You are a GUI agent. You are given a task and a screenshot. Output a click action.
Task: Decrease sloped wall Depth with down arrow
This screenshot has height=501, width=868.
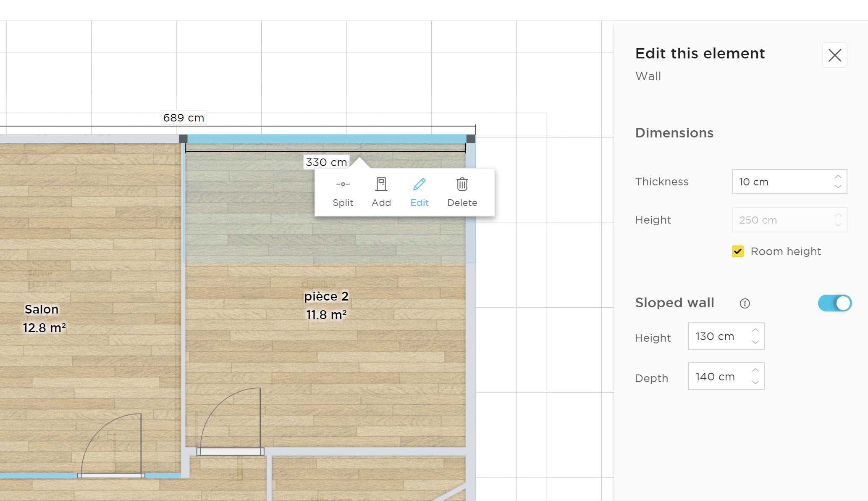[755, 382]
